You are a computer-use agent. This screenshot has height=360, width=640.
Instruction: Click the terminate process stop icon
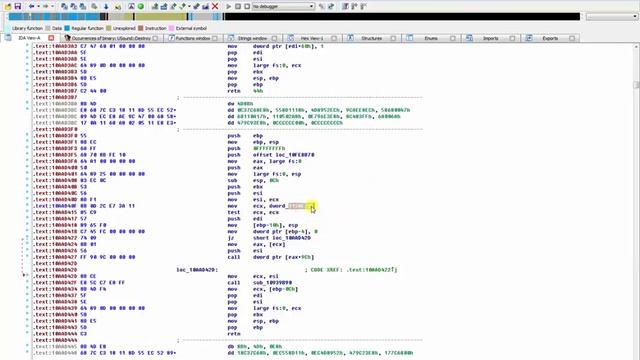pos(247,6)
